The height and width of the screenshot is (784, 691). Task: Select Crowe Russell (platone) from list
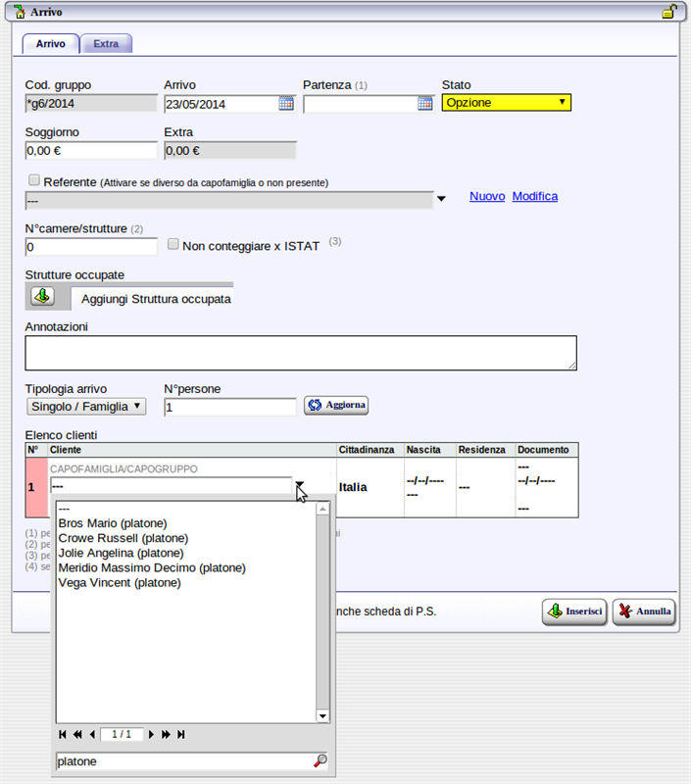(123, 538)
